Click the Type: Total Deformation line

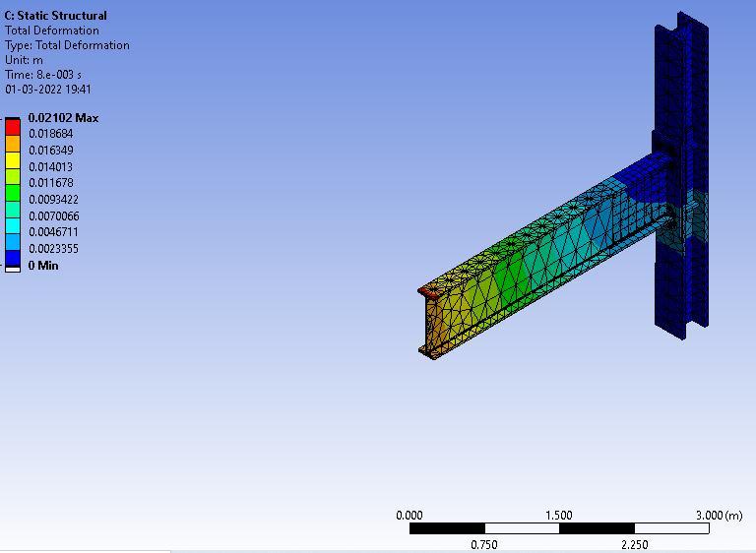point(67,45)
